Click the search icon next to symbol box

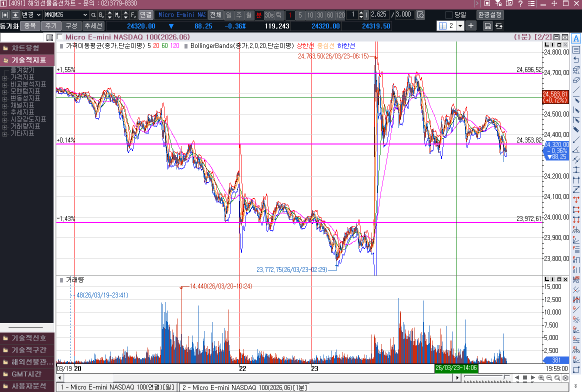click(93, 15)
